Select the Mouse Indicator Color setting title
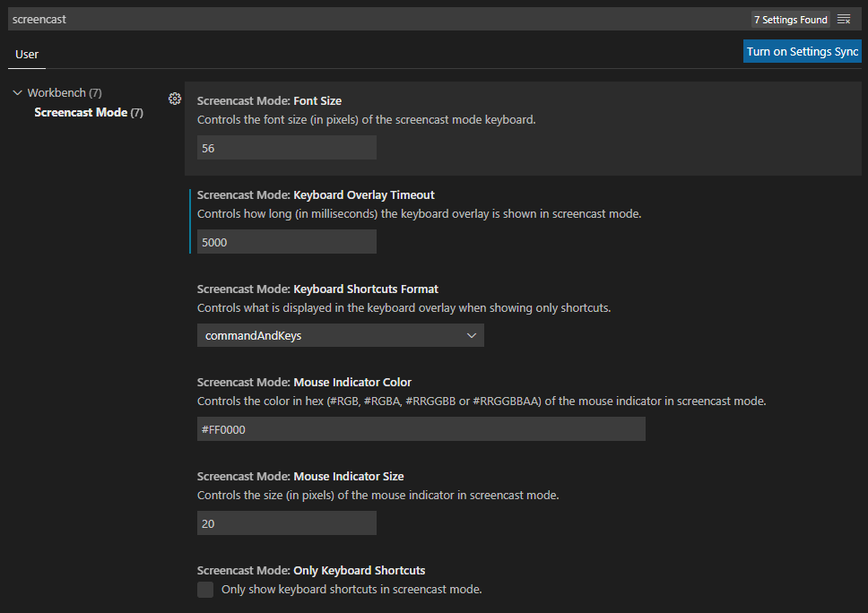The height and width of the screenshot is (613, 868). pos(304,383)
